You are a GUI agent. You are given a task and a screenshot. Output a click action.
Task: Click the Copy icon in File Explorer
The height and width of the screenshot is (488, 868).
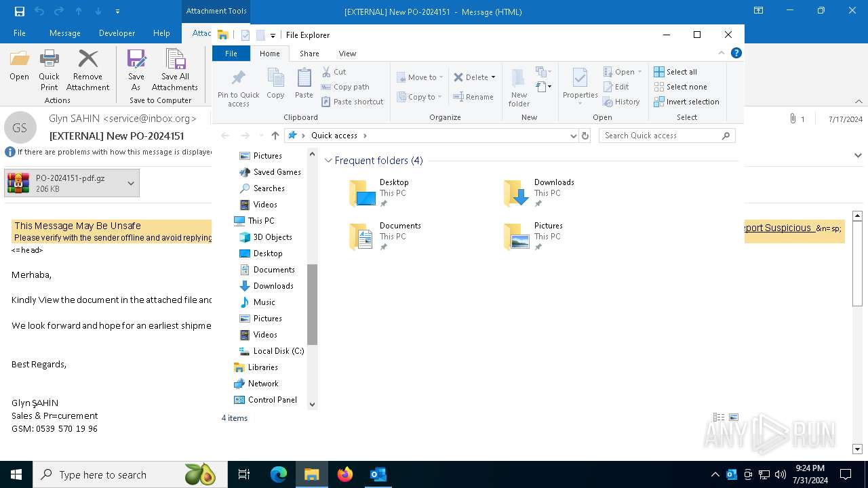275,77
